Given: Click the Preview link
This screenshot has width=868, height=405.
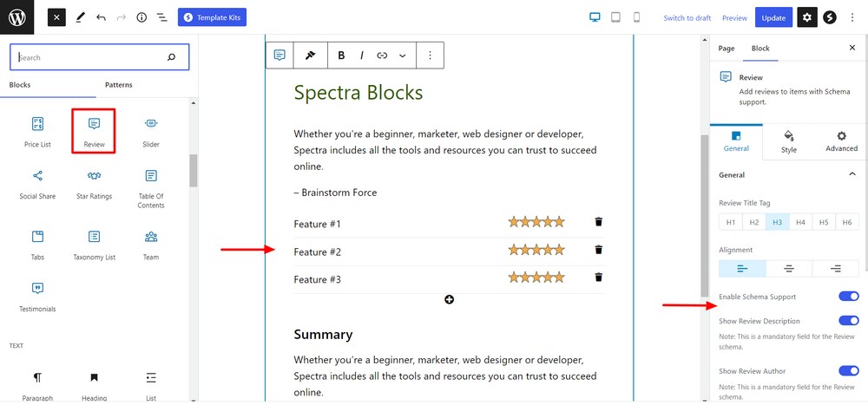Looking at the screenshot, I should (x=734, y=18).
